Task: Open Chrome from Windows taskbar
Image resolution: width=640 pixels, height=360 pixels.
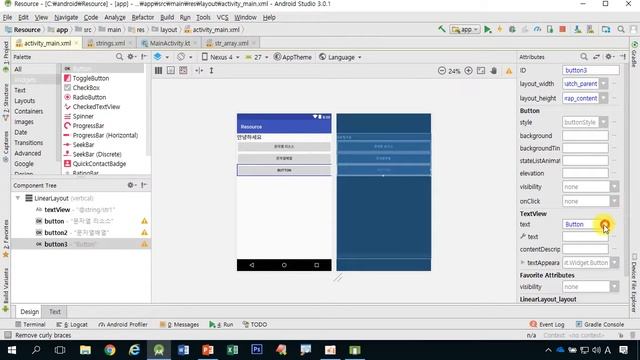Action: [x=110, y=350]
